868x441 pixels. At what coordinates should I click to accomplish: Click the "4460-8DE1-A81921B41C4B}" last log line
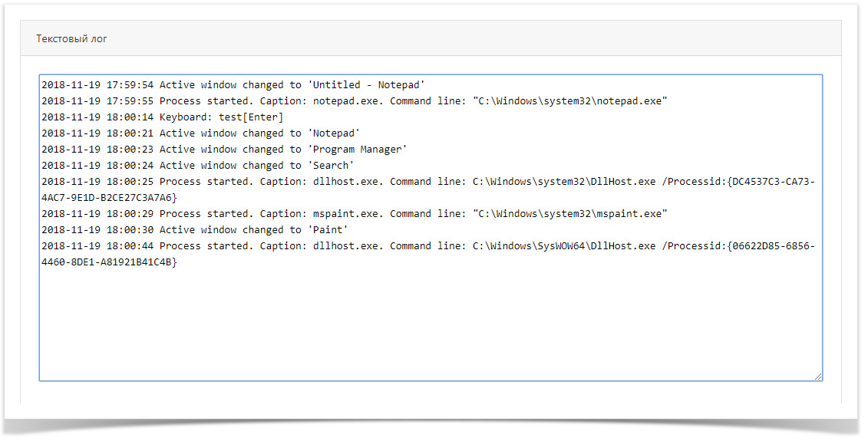click(x=109, y=262)
